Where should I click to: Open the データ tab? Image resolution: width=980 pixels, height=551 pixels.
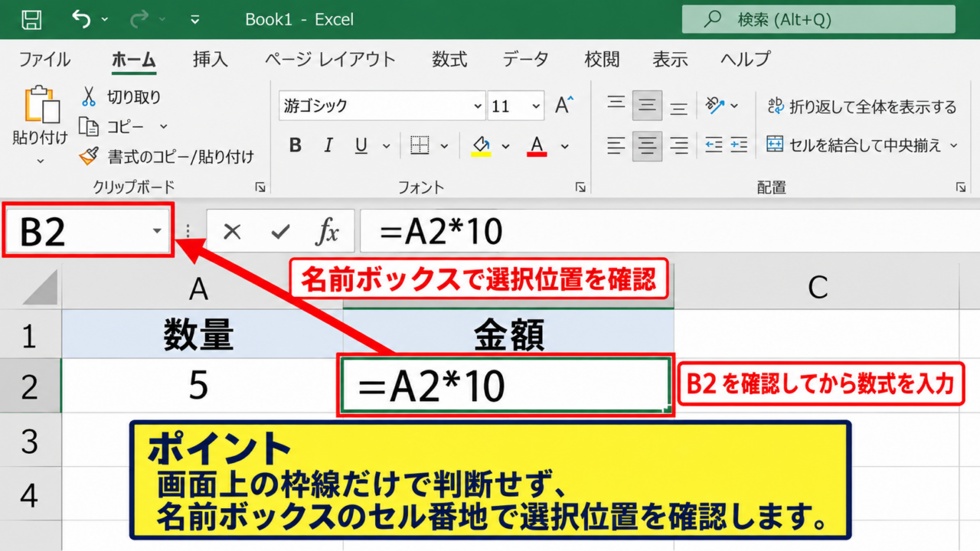coord(525,59)
